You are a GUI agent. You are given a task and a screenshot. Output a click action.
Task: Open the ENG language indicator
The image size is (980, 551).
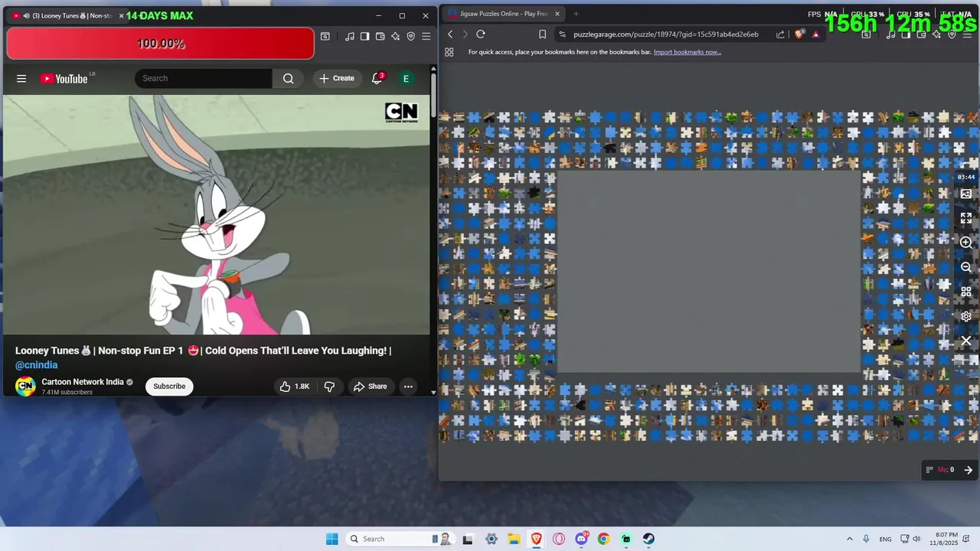(x=885, y=539)
